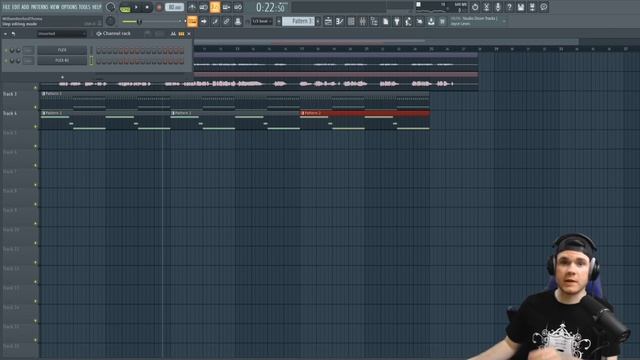
Task: Click the download arrow icon in toolbar
Action: click(x=431, y=21)
